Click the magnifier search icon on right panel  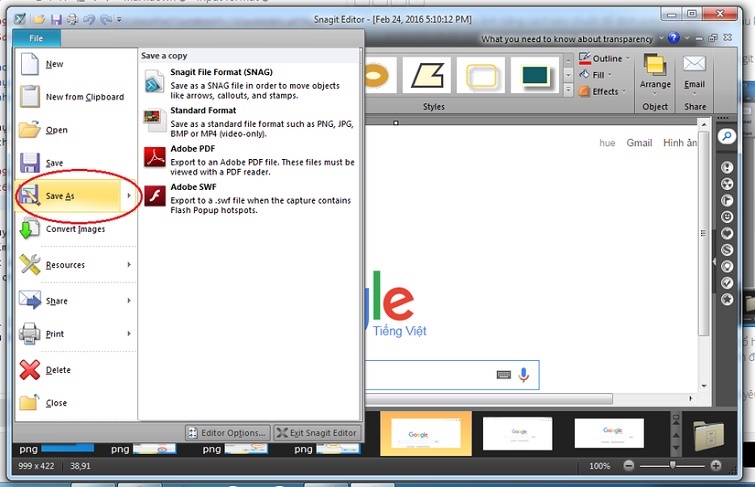coord(727,136)
